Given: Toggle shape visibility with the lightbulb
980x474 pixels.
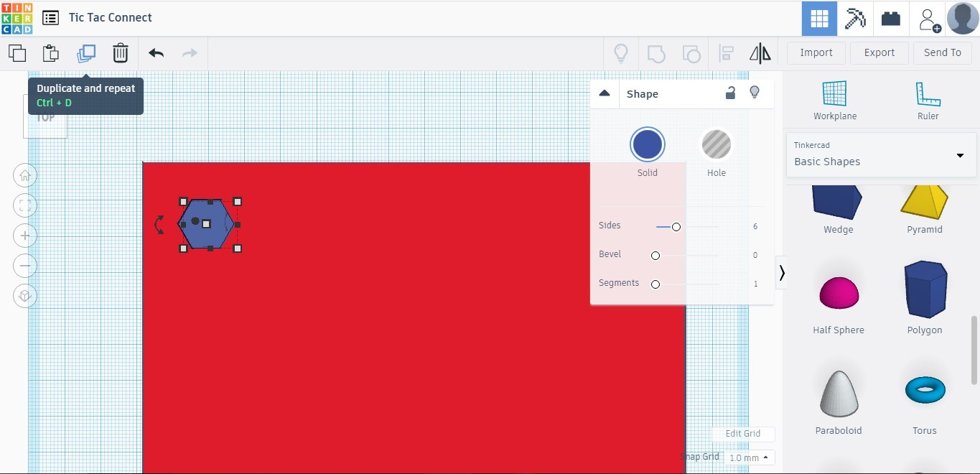Looking at the screenshot, I should pyautogui.click(x=755, y=93).
